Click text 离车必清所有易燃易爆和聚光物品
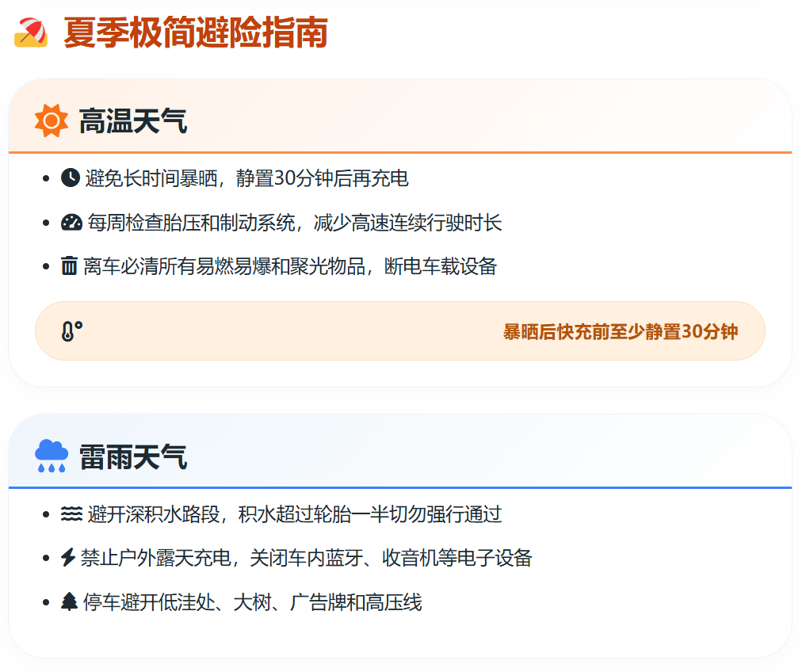The width and height of the screenshot is (806, 672). tap(224, 266)
